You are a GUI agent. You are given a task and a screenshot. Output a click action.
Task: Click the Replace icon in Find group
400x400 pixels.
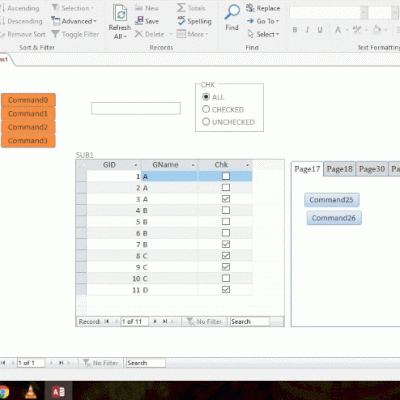coord(250,8)
